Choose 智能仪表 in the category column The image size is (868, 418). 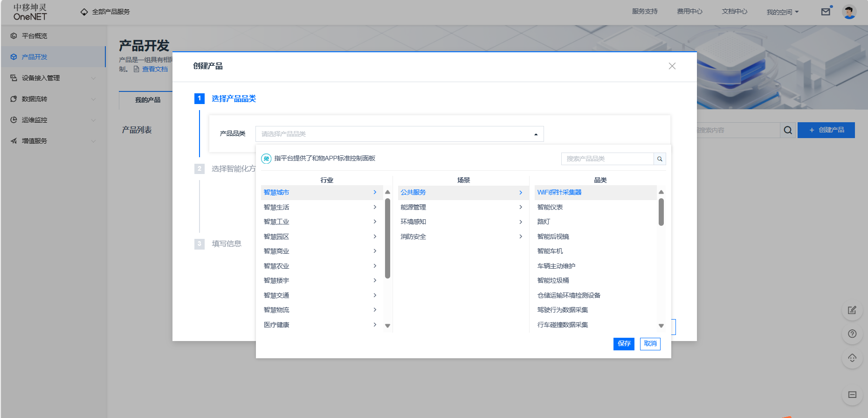point(550,207)
